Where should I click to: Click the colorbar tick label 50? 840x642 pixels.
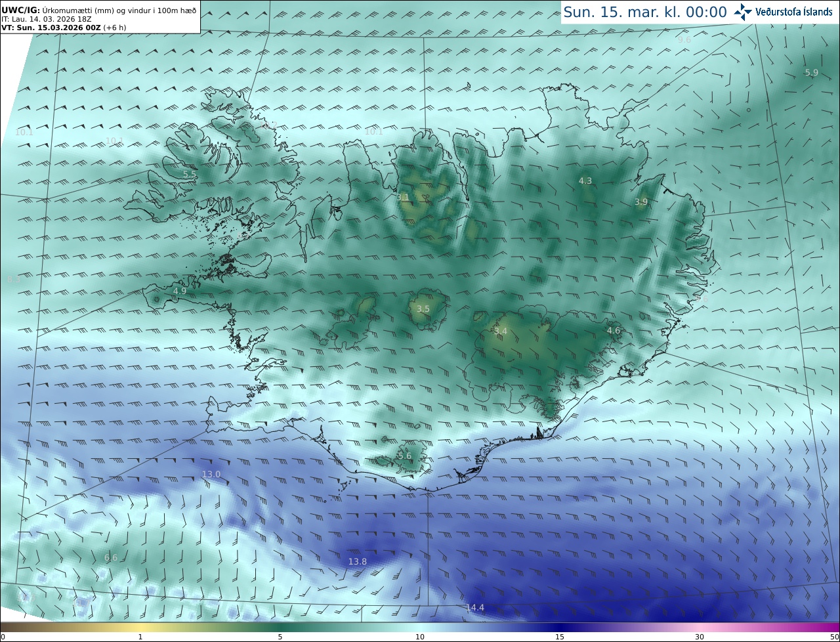tap(835, 637)
